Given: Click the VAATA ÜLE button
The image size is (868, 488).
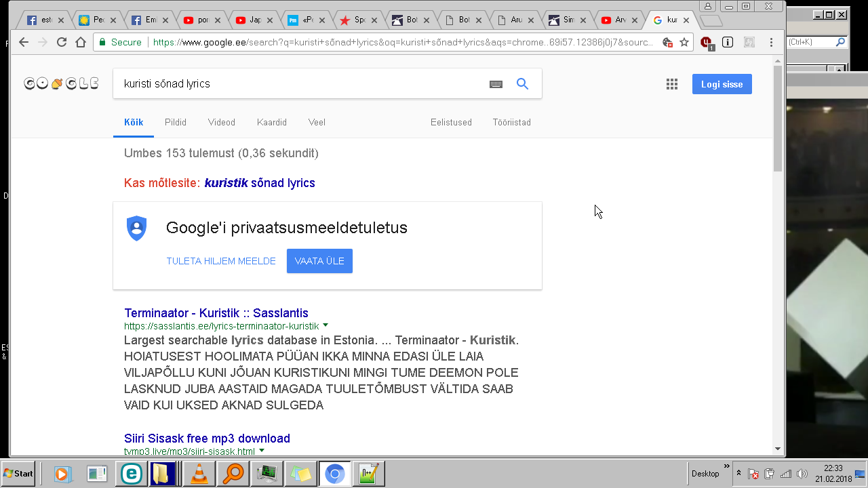Looking at the screenshot, I should [319, 261].
